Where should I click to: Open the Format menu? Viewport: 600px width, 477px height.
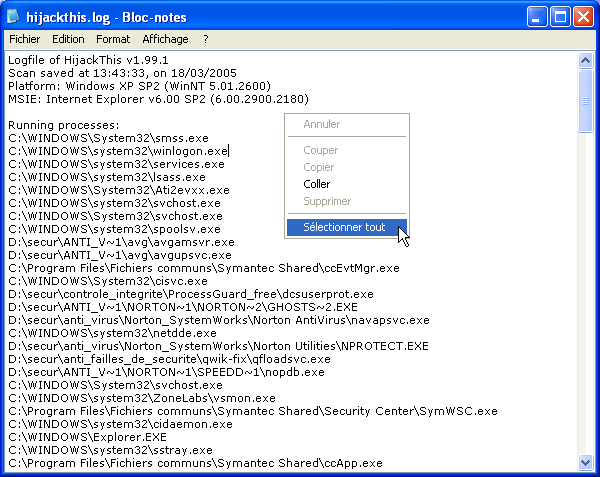[x=113, y=39]
